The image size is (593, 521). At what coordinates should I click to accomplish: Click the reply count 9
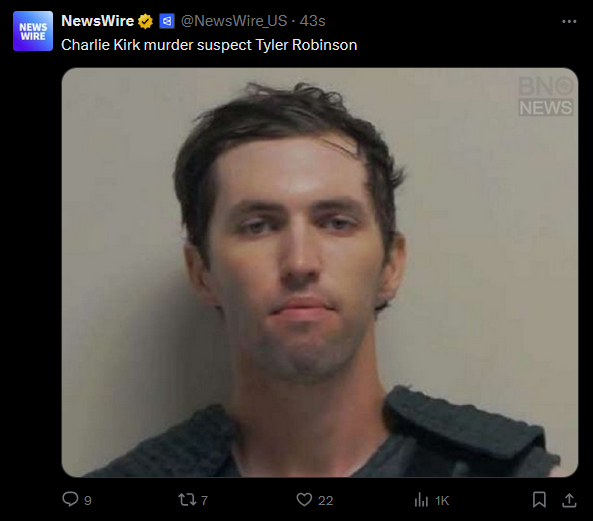tap(88, 501)
